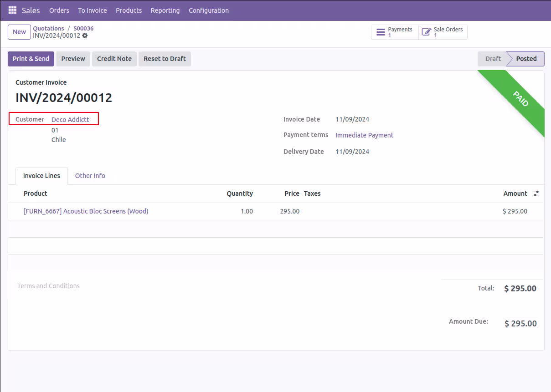The height and width of the screenshot is (392, 551).
Task: Open customer Deco Addictt link
Action: tap(70, 120)
